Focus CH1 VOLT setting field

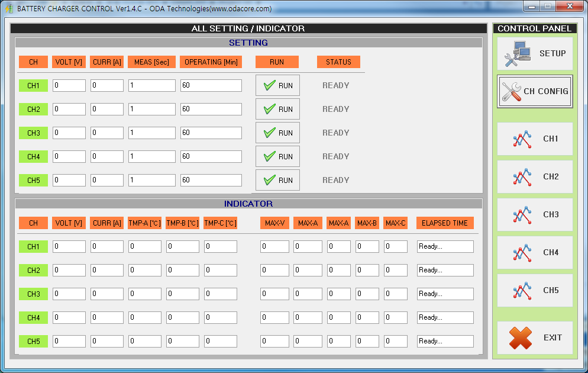coord(69,86)
